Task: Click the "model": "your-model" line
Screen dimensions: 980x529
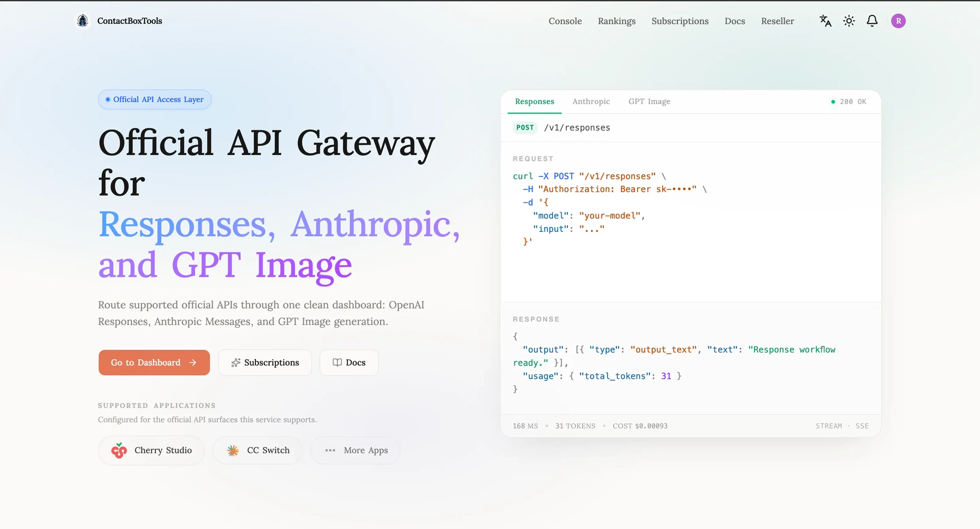Action: 589,216
